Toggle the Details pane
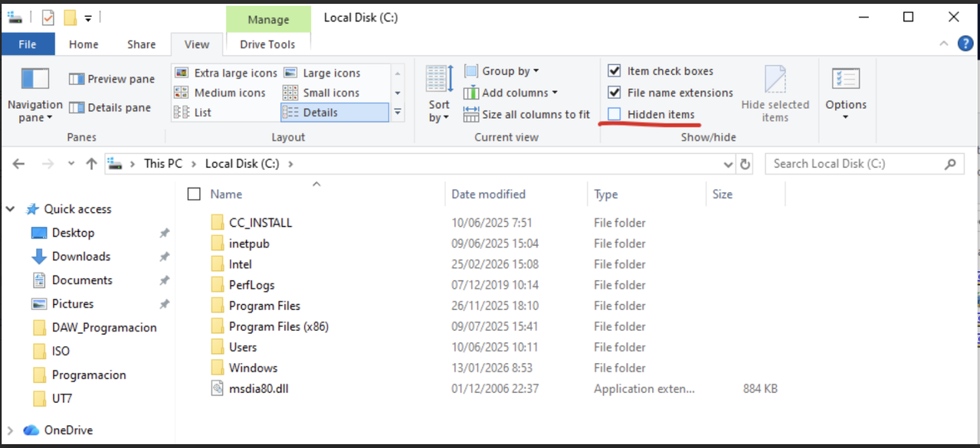This screenshot has width=980, height=448. tap(110, 108)
